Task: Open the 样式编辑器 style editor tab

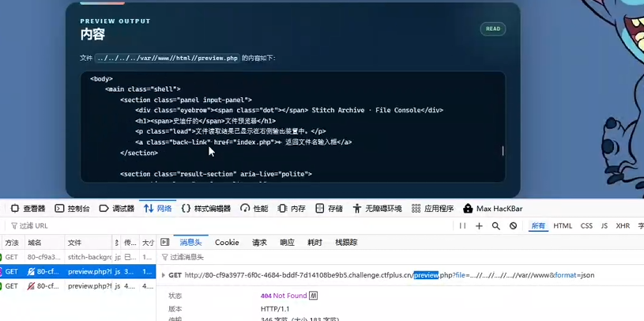Action: pyautogui.click(x=206, y=209)
